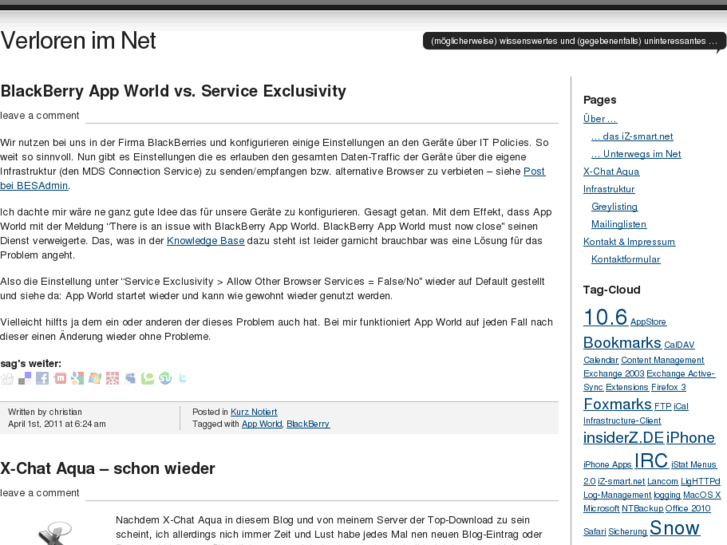Open the Kontaktformular page
Viewport: 727px width, 545px height.
[625, 259]
